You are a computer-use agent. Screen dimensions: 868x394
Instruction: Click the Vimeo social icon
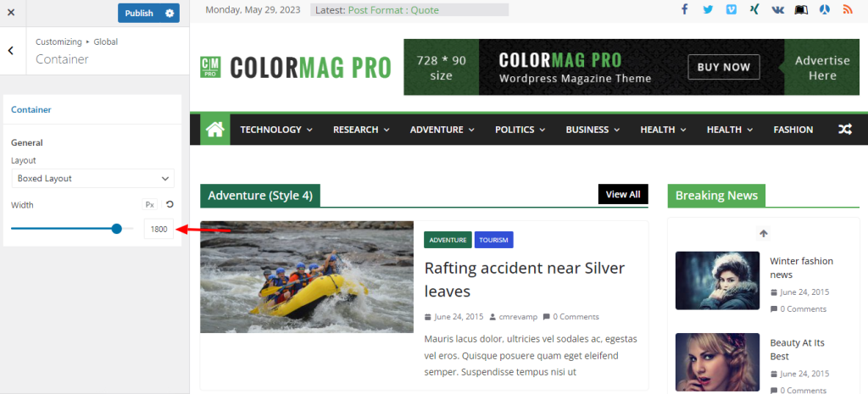(732, 9)
